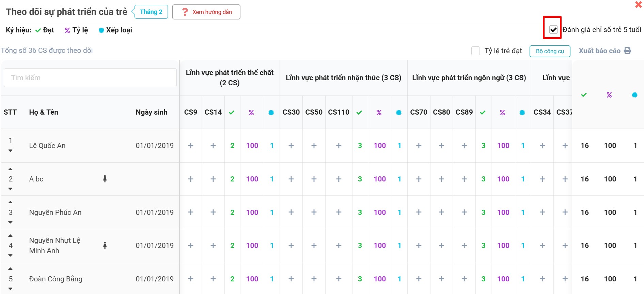Add CS70 evaluation for Đoàn Công Bằng

(x=419, y=279)
